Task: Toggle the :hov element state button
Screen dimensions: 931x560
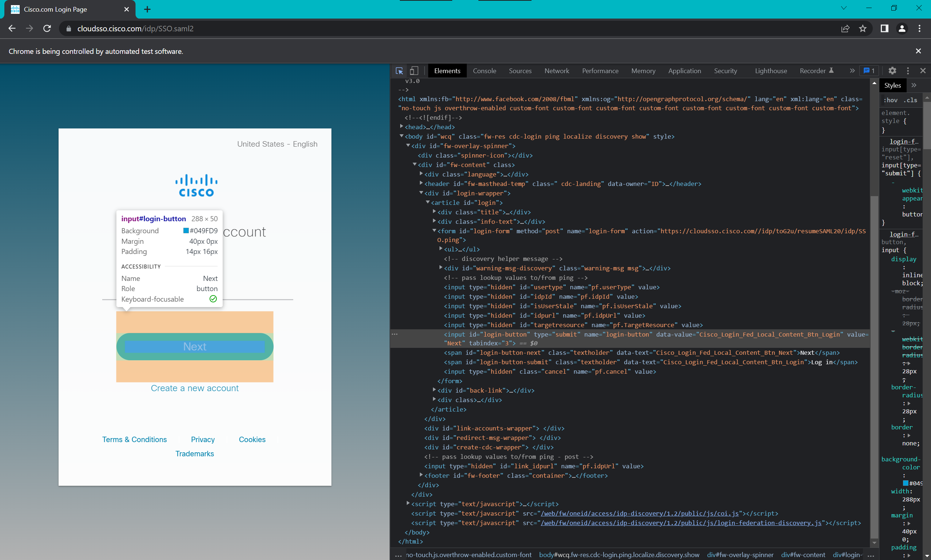Action: pyautogui.click(x=890, y=100)
